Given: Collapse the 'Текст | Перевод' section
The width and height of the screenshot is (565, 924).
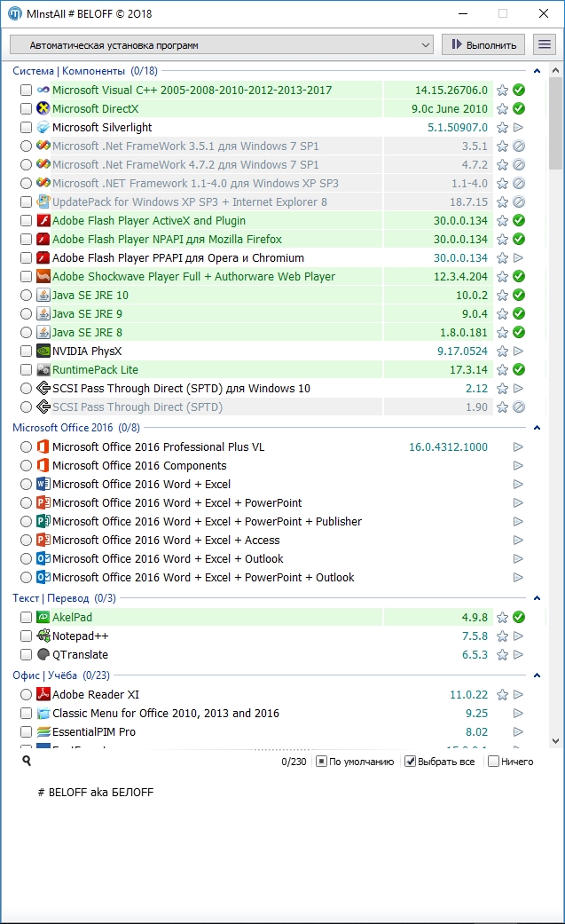Looking at the screenshot, I should point(537,598).
